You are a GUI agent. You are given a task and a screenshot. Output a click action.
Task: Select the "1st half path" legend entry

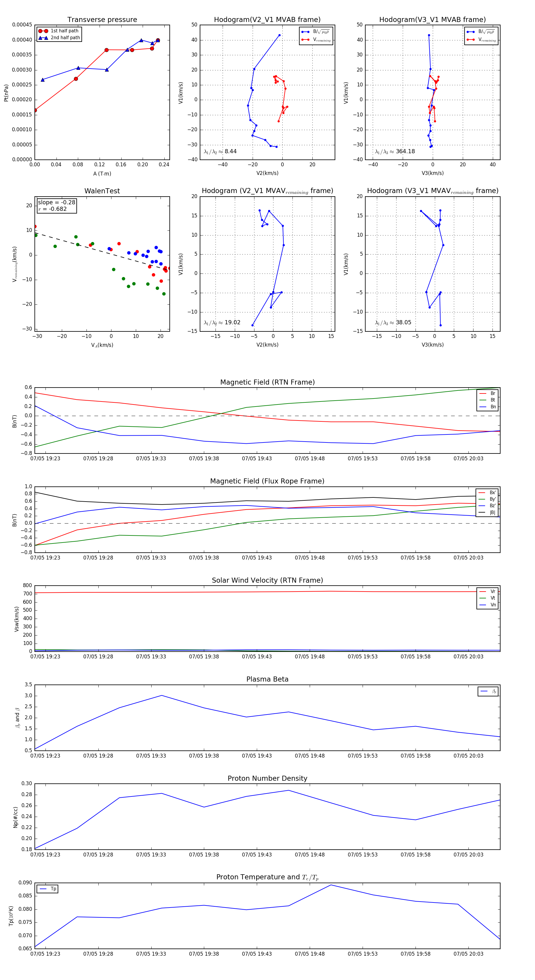tap(59, 31)
